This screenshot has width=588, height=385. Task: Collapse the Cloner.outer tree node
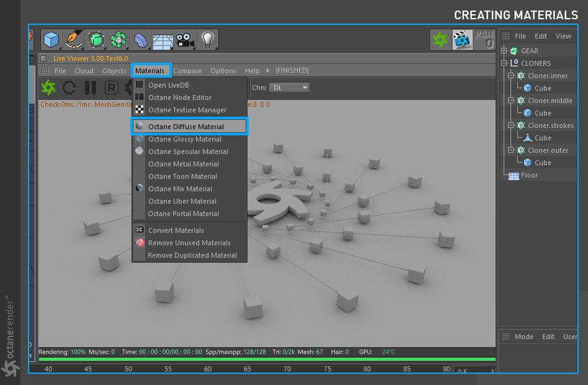pos(510,150)
